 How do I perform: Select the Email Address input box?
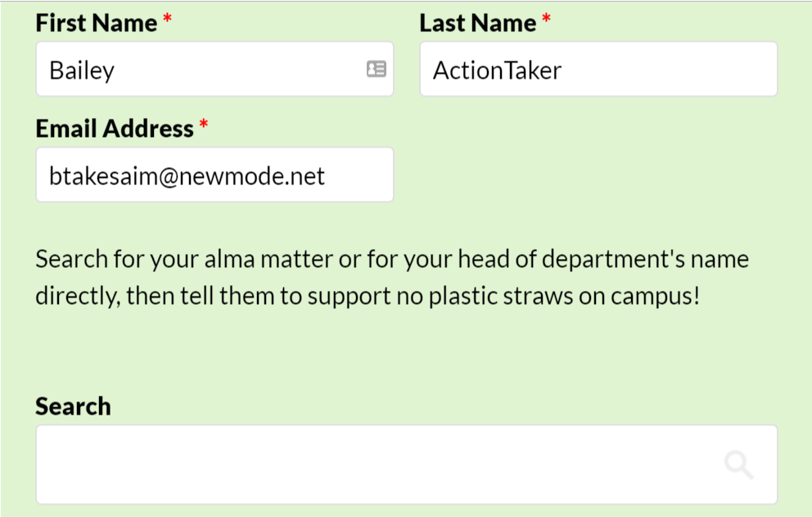pyautogui.click(x=215, y=175)
